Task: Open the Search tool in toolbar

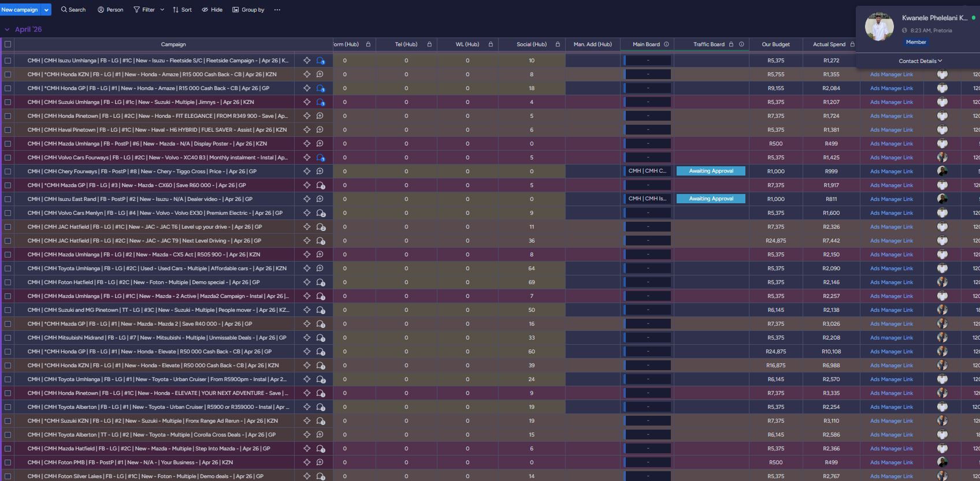Action: (x=73, y=10)
